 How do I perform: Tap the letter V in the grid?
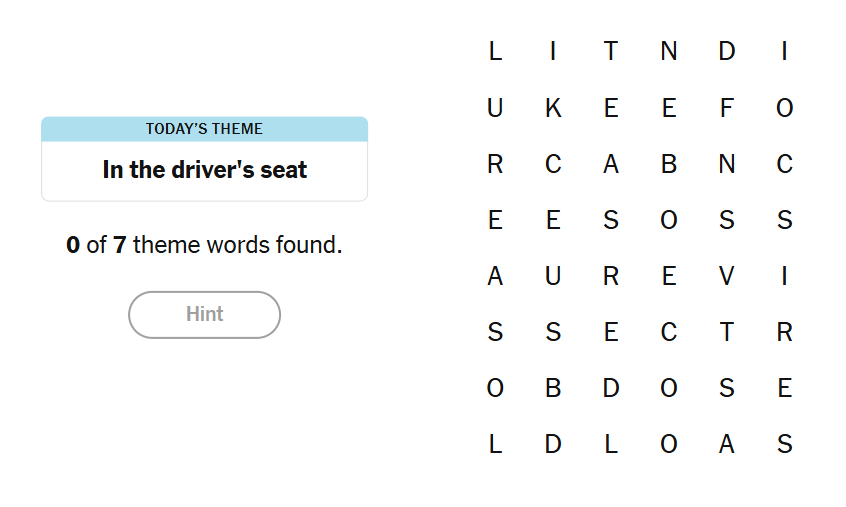tap(727, 277)
